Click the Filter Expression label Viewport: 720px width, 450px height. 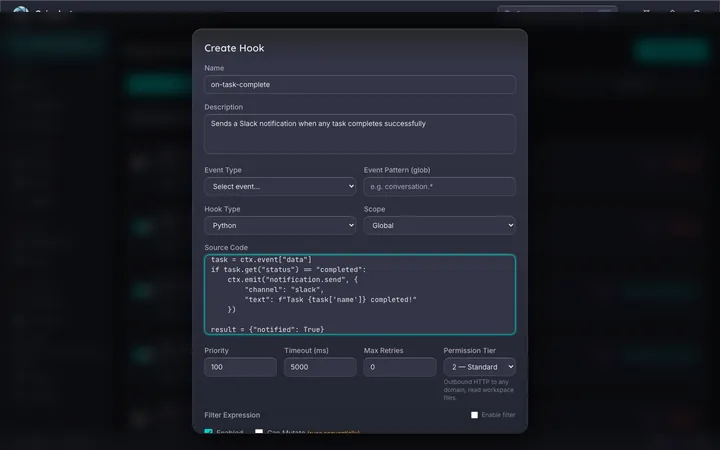click(232, 415)
